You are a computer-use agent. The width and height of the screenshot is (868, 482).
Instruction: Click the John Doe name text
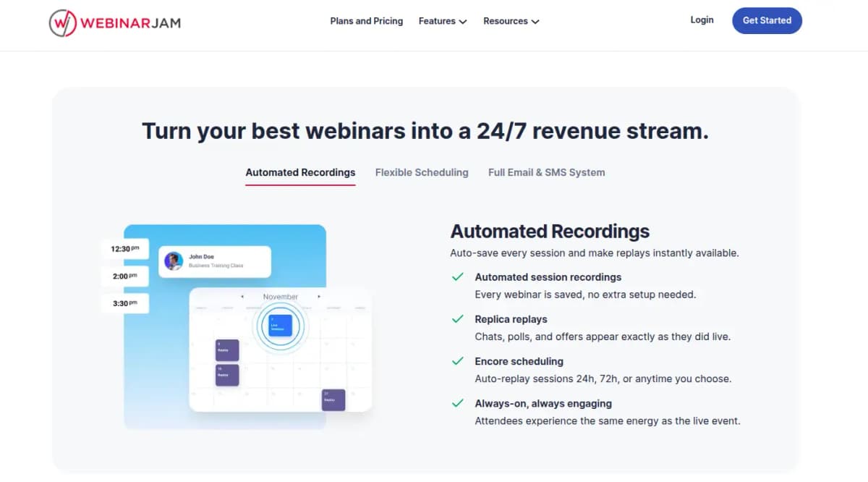[x=200, y=256]
